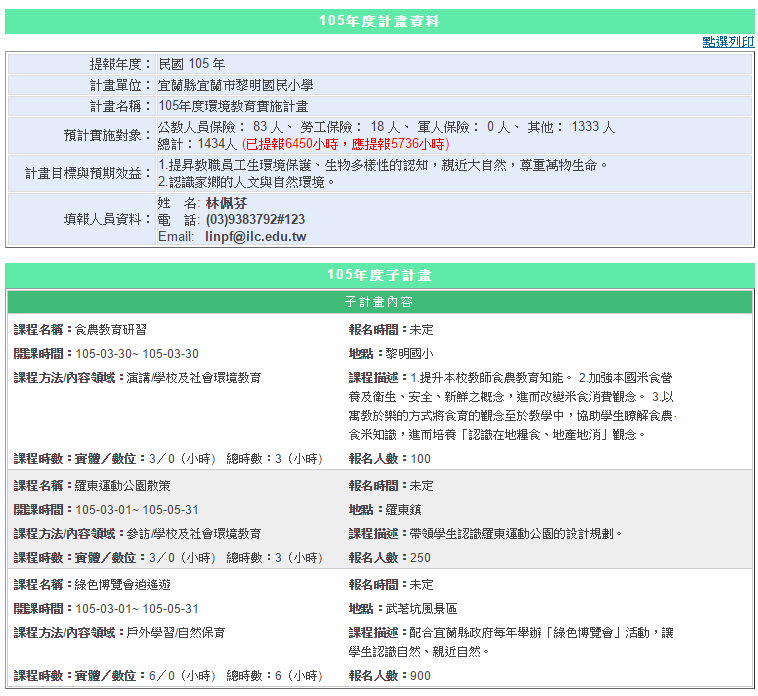Screen dimensions: 758x696
Task: Select school name 宜蘭縣宜蘭市黎明國民小學
Action: tap(235, 86)
